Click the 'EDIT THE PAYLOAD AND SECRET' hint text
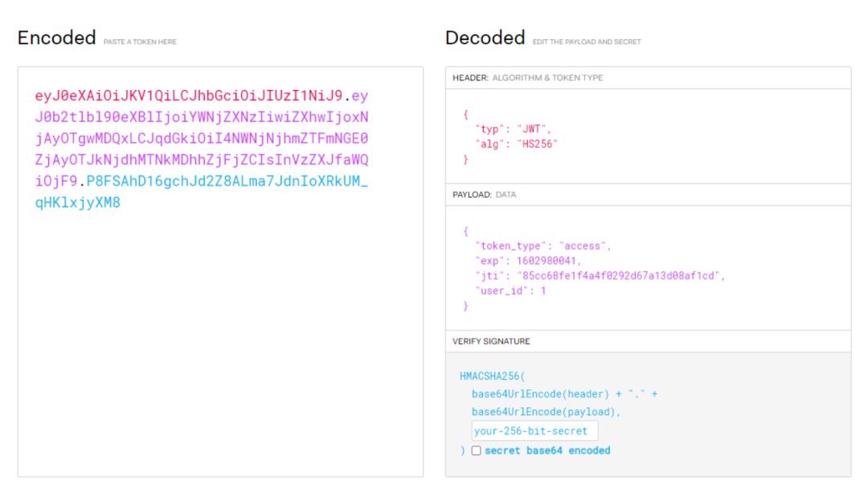Viewport: 868px width, 497px height. click(586, 41)
